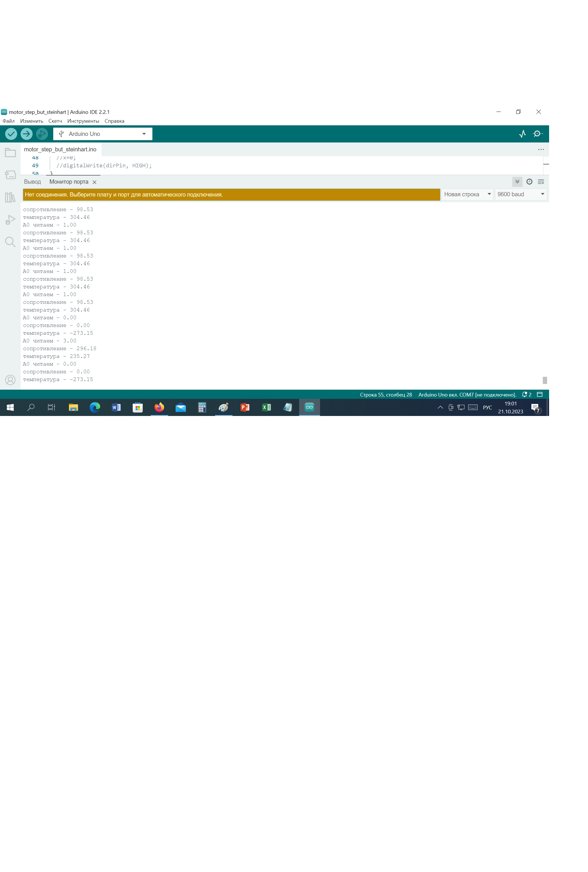Open the Инструменты menu
Image resolution: width=588 pixels, height=872 pixels.
(x=83, y=121)
